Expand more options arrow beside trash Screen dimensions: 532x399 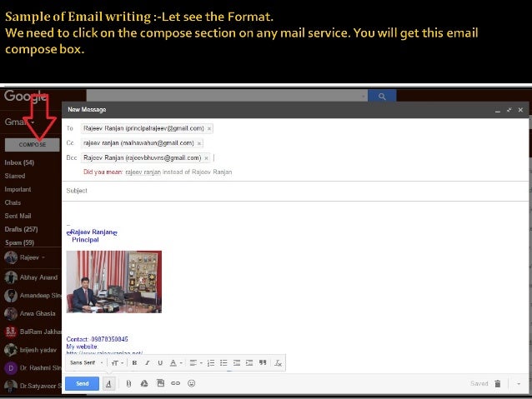[519, 384]
